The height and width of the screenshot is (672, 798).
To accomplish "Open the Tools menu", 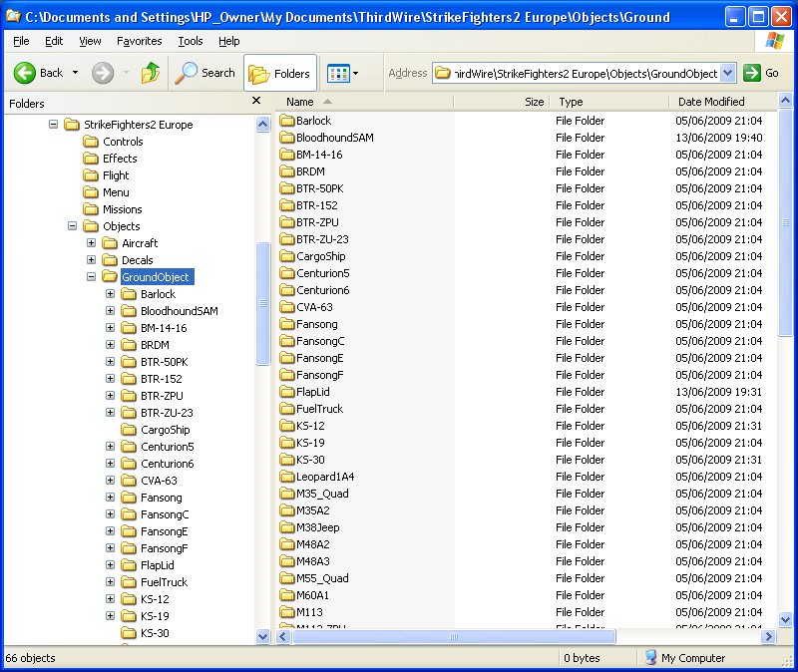I will (190, 41).
